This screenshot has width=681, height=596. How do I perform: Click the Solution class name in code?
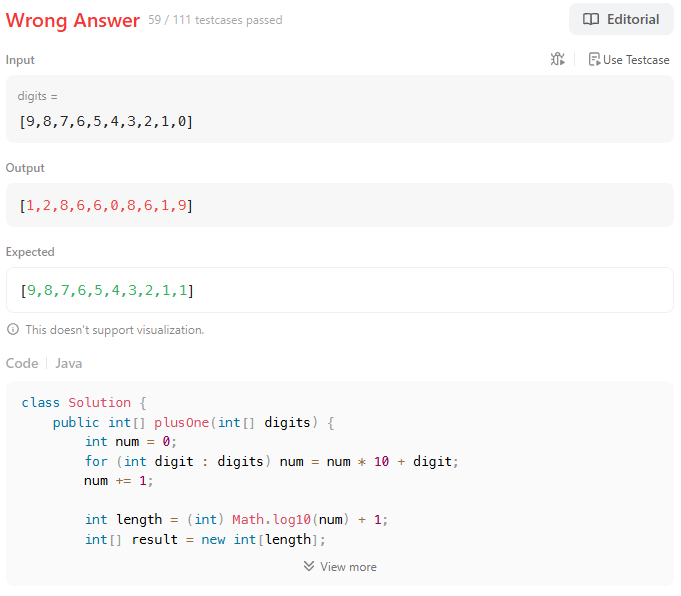pos(99,402)
